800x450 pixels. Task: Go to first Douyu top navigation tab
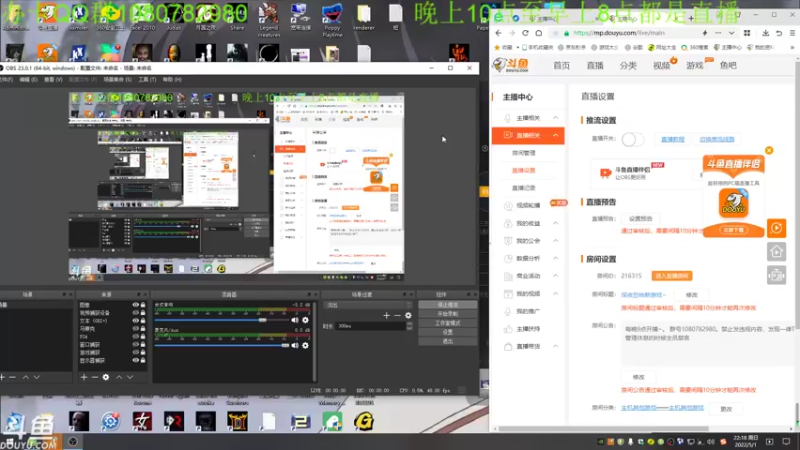click(x=562, y=65)
